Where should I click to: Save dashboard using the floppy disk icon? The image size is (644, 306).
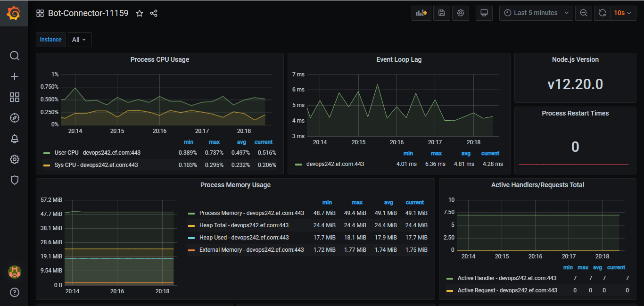pos(441,13)
